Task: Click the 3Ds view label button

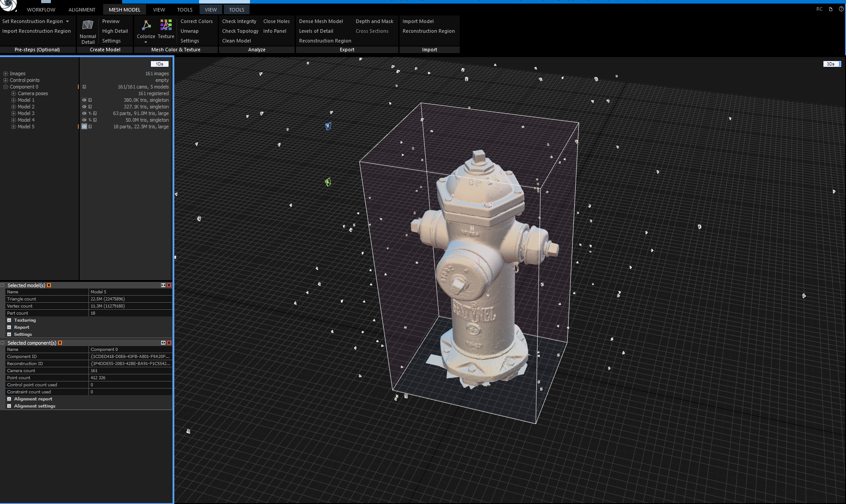Action: [x=831, y=64]
